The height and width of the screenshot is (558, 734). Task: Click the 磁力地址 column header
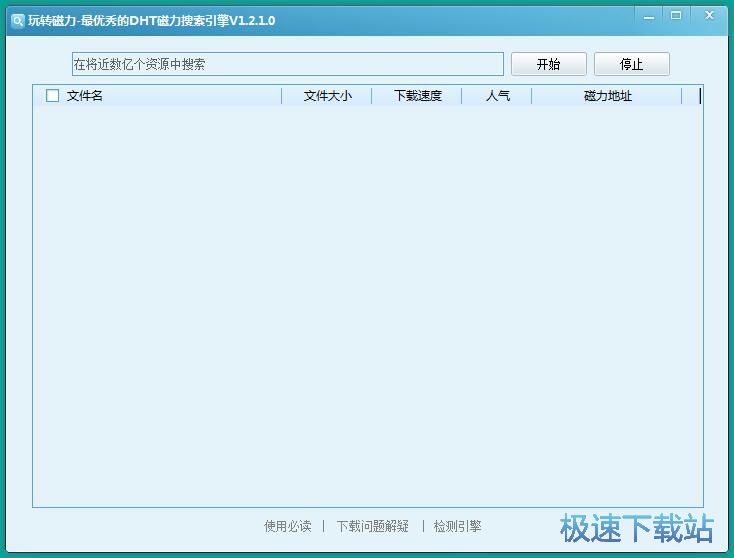[608, 96]
